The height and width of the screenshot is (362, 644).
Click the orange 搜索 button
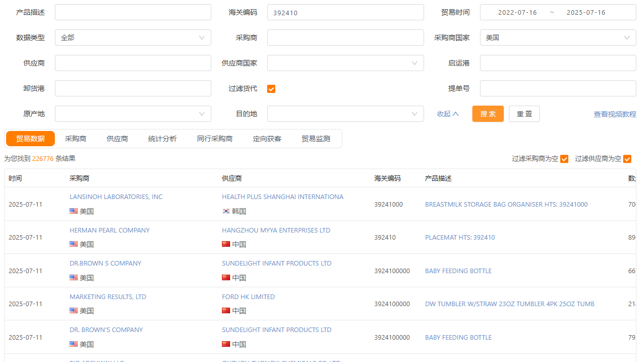pyautogui.click(x=488, y=114)
